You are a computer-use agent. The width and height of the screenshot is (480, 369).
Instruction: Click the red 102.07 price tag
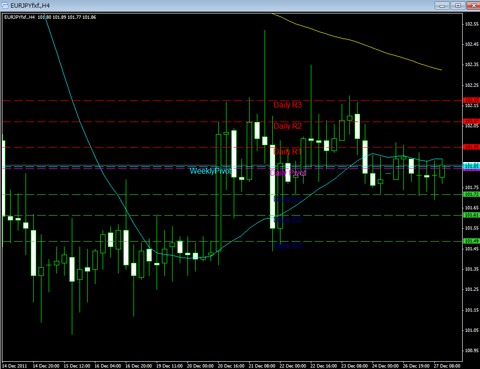pyautogui.click(x=472, y=121)
